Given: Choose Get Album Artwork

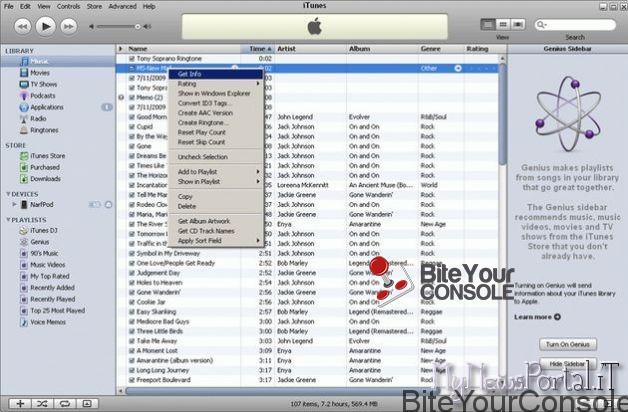Looking at the screenshot, I should click(216, 221).
